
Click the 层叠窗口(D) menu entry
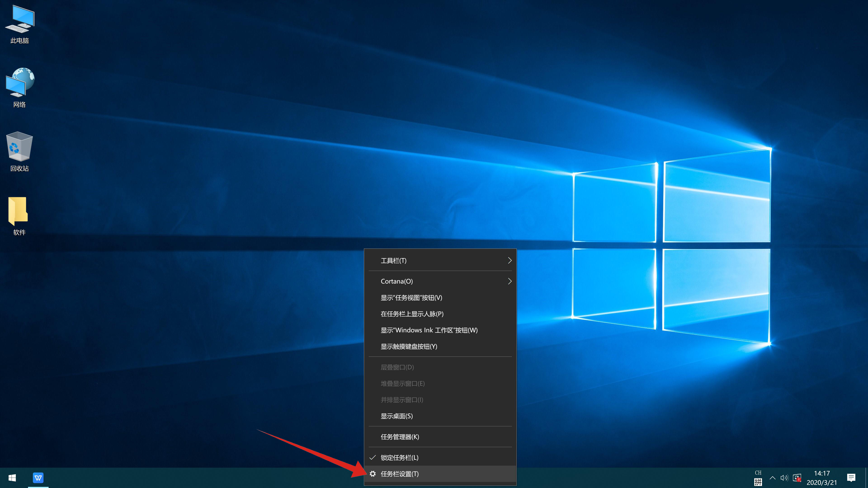440,367
